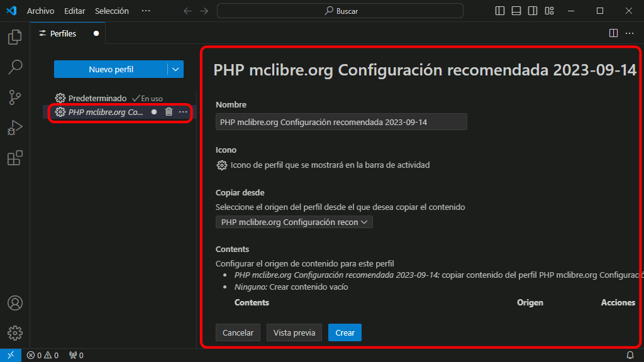This screenshot has width=644, height=362.
Task: Click the Buscar command center box
Action: pos(340,11)
